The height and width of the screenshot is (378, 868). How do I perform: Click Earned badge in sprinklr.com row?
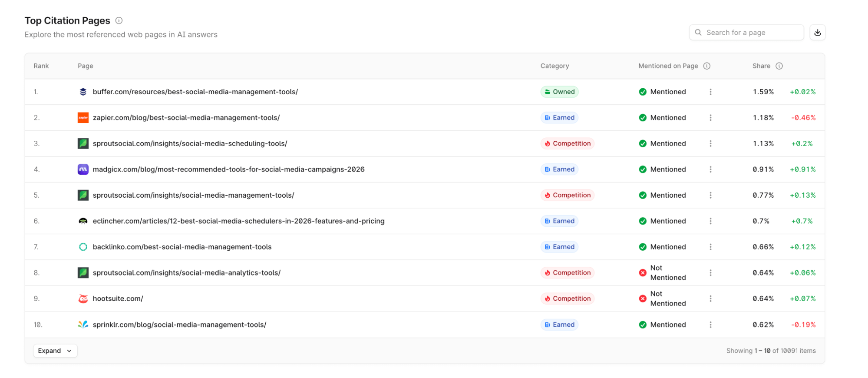(559, 325)
